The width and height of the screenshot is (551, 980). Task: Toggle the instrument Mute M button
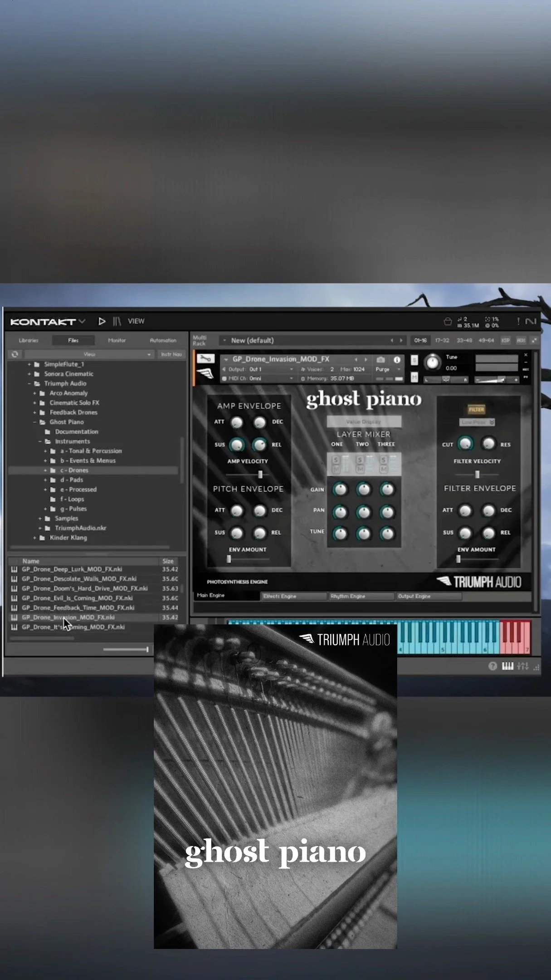(414, 377)
